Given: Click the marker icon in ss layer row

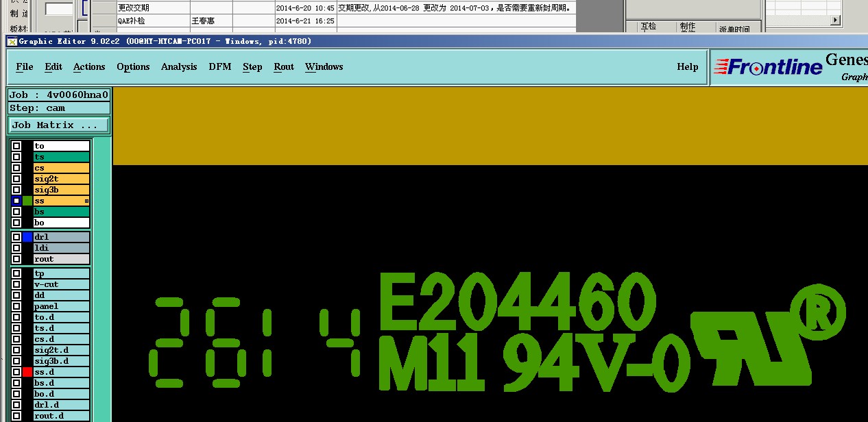Looking at the screenshot, I should (x=87, y=201).
